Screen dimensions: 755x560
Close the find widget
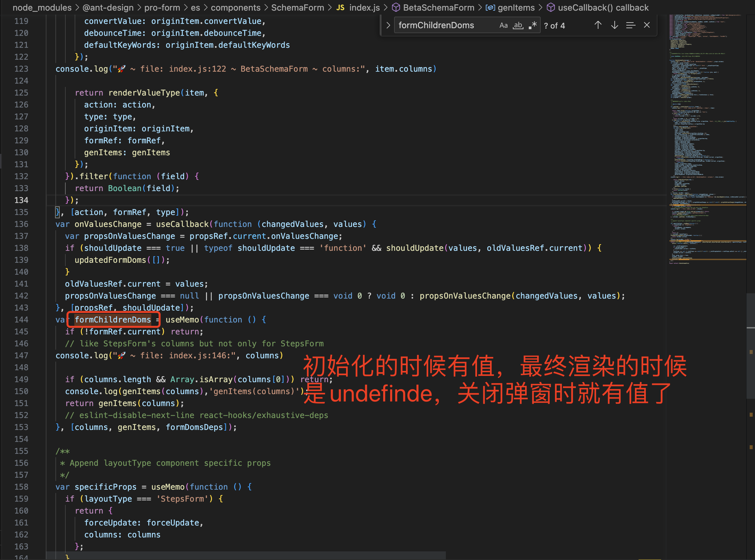click(x=647, y=25)
